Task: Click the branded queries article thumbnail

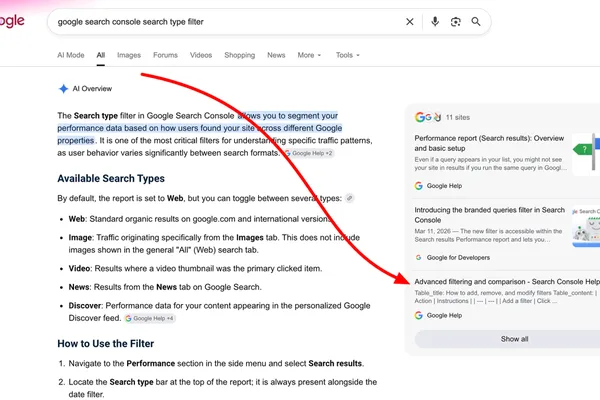Action: pyautogui.click(x=586, y=226)
